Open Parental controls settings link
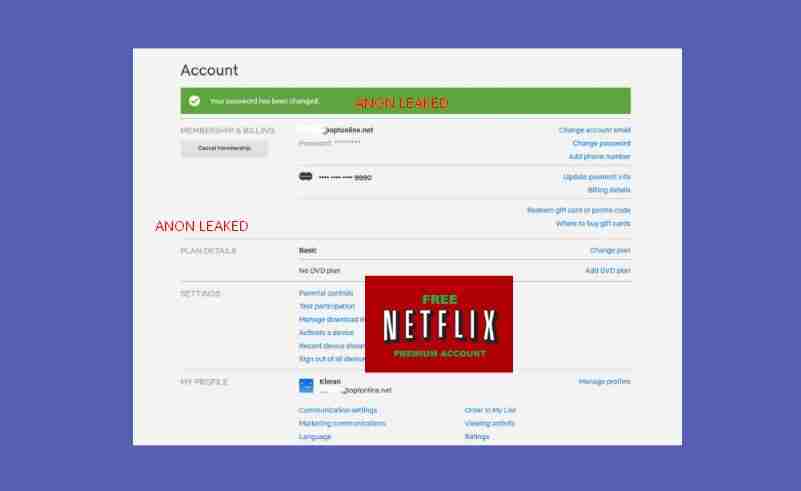Screen dimensions: 801x491 click(326, 293)
